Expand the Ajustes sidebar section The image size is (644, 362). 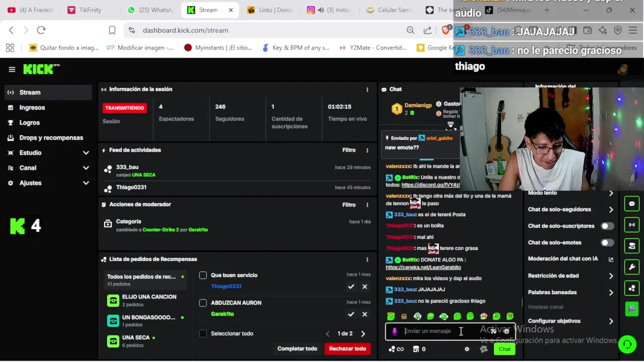(48, 183)
